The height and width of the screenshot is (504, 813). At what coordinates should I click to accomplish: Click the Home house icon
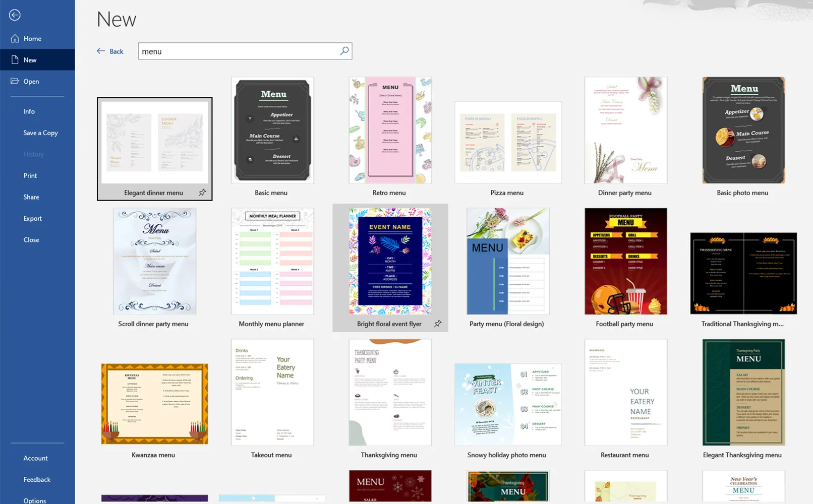tap(15, 38)
